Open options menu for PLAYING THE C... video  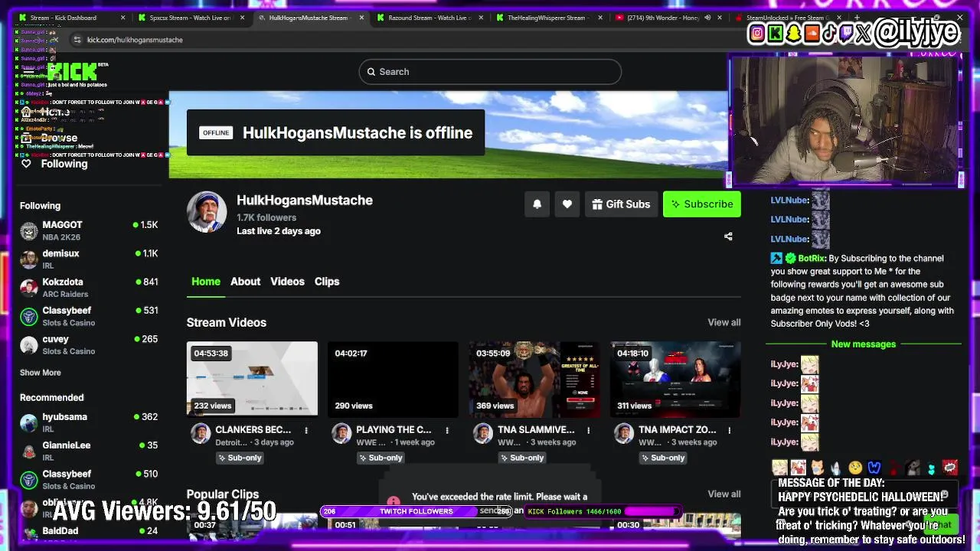(447, 431)
